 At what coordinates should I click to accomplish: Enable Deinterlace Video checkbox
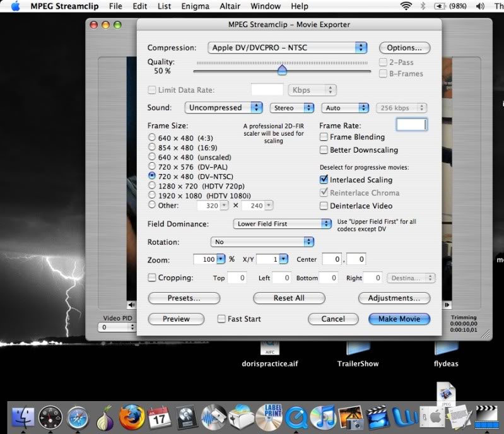(324, 206)
